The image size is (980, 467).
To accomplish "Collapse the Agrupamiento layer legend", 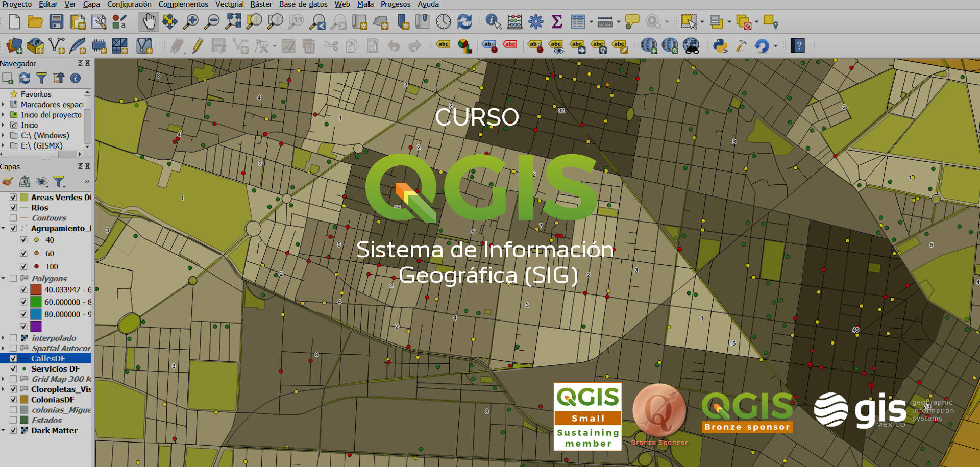I will click(3, 228).
